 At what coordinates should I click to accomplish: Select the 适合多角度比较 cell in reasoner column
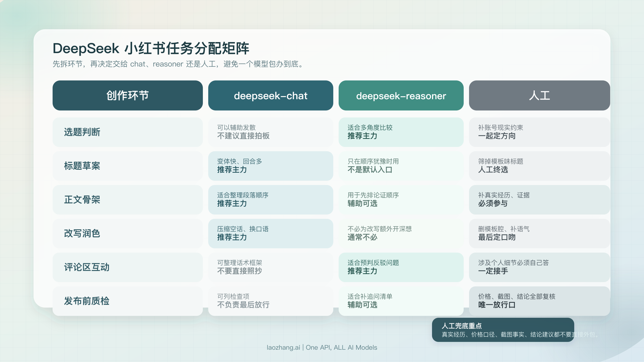pos(401,132)
